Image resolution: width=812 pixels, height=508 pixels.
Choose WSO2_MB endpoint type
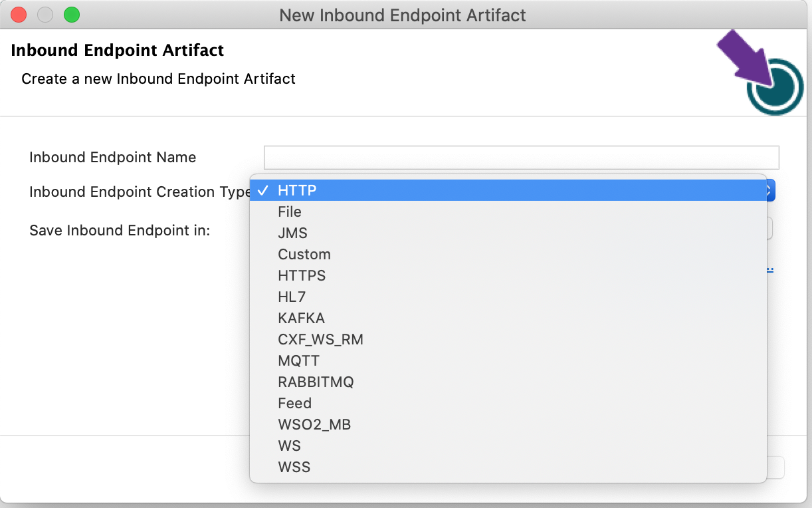(508, 424)
